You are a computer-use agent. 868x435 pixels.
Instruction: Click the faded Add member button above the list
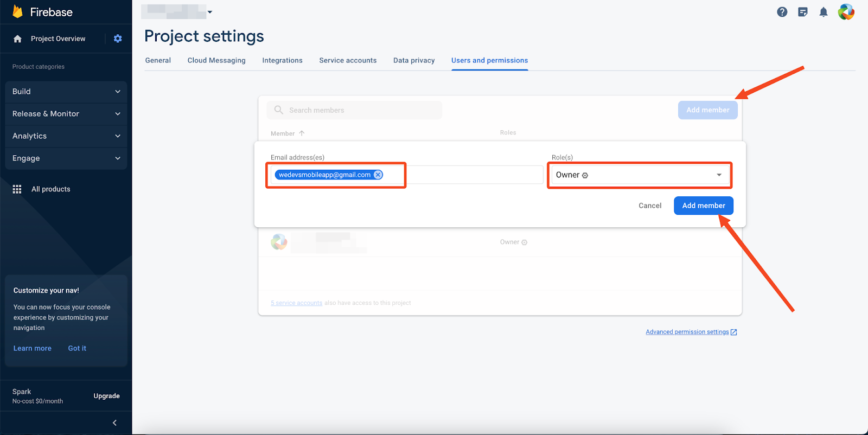click(x=708, y=110)
